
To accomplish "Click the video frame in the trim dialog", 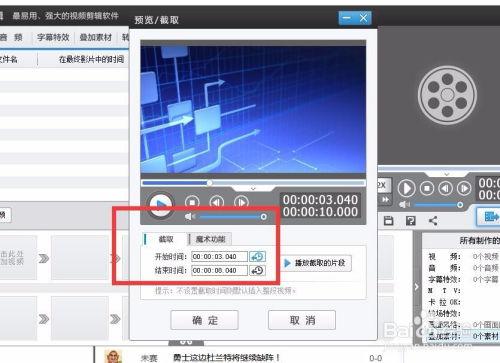I will [x=253, y=109].
